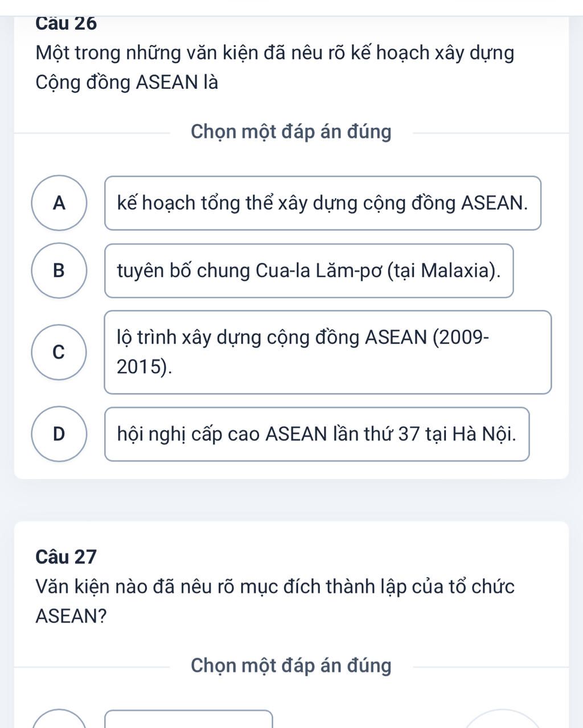Click the 'Câu 26' heading
The width and height of the screenshot is (583, 728).
tap(66, 24)
